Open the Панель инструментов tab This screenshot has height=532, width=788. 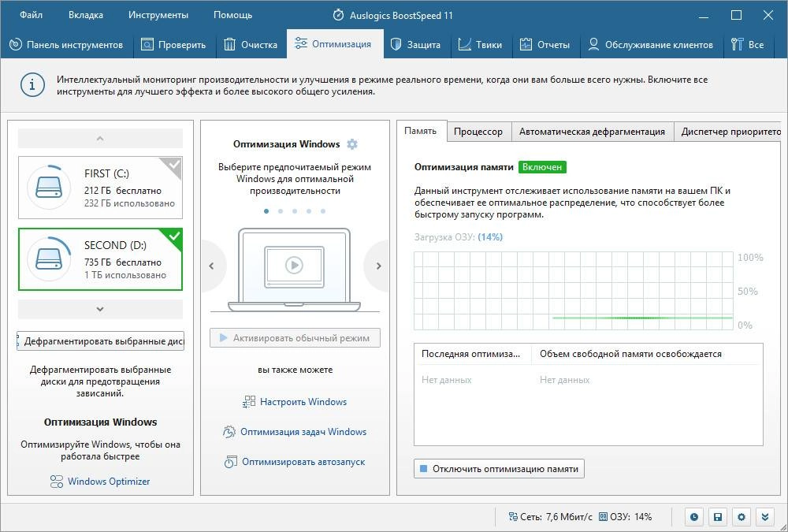pyautogui.click(x=66, y=45)
